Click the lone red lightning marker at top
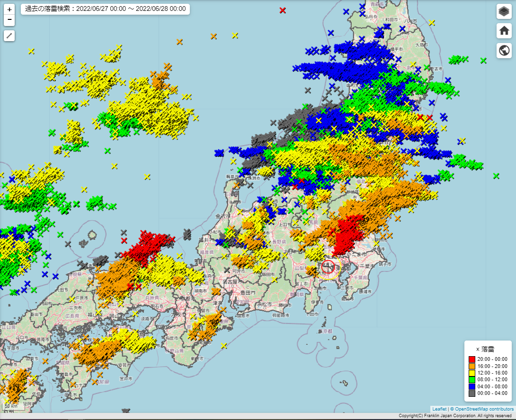Image resolution: width=516 pixels, height=420 pixels. pos(283,10)
